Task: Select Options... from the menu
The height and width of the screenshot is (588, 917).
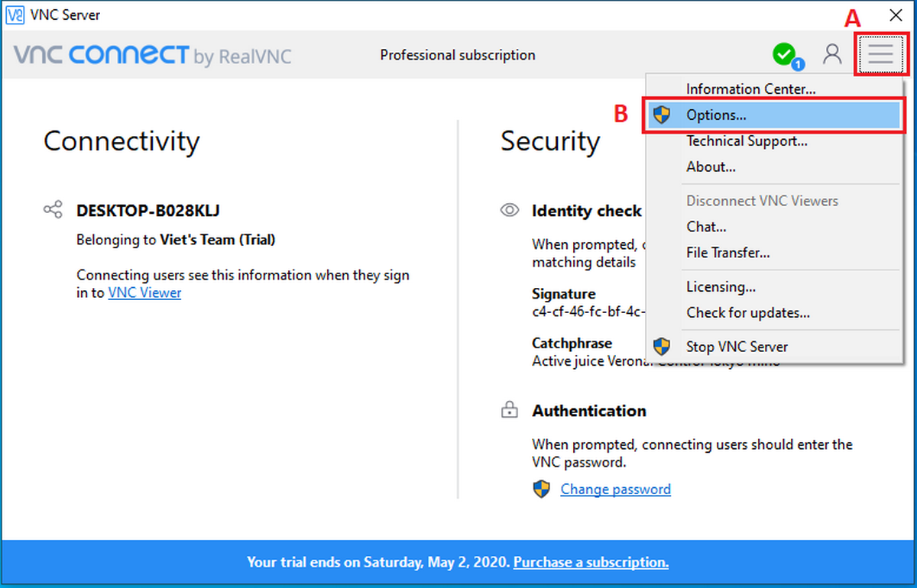Action: (x=716, y=115)
